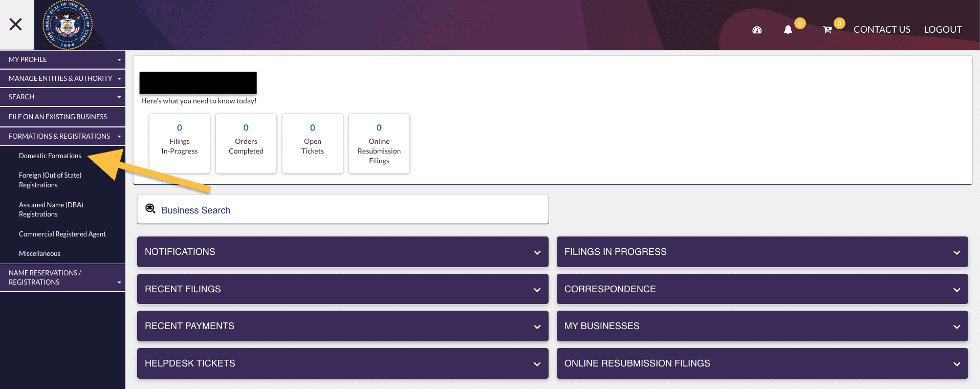980x389 pixels.
Task: Open the dashboard gauge icon
Action: coord(757,30)
